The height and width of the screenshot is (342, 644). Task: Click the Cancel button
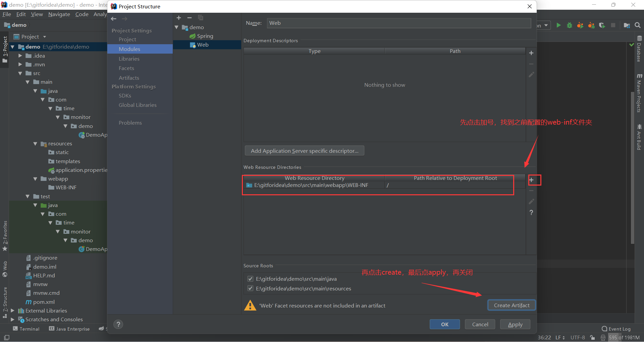click(x=480, y=324)
